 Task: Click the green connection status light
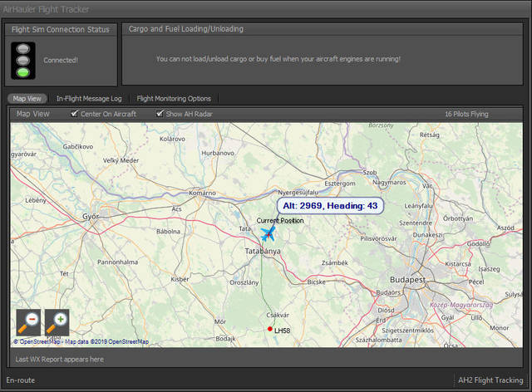pyautogui.click(x=23, y=72)
